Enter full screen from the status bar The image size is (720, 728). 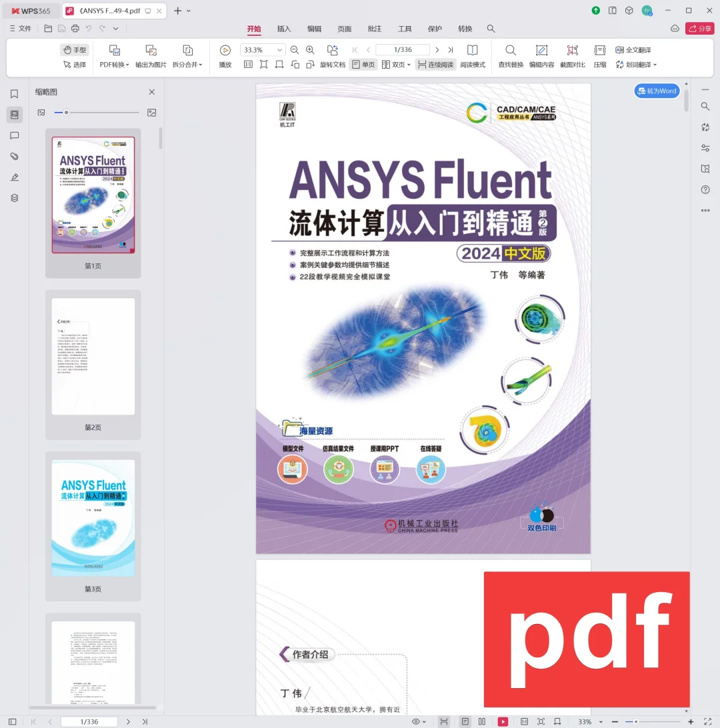click(x=707, y=721)
